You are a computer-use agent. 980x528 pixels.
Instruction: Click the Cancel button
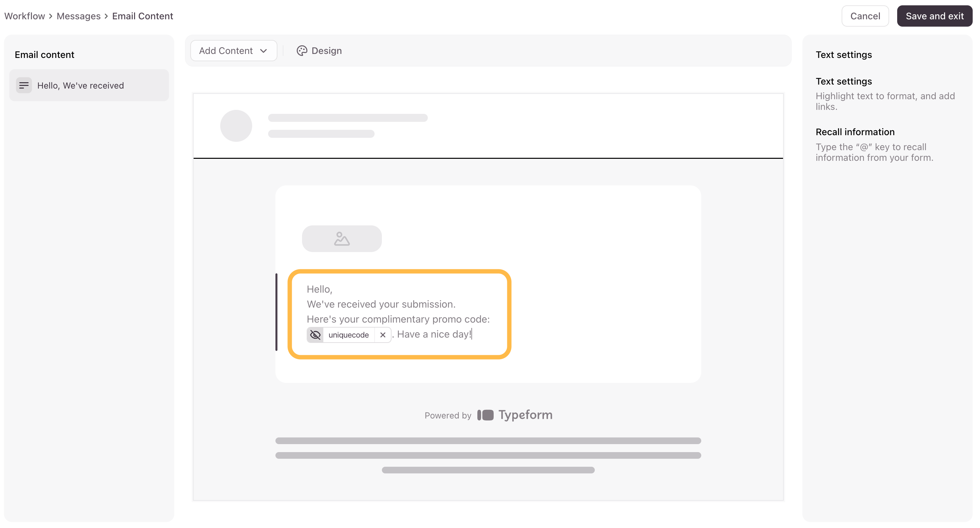tap(865, 16)
